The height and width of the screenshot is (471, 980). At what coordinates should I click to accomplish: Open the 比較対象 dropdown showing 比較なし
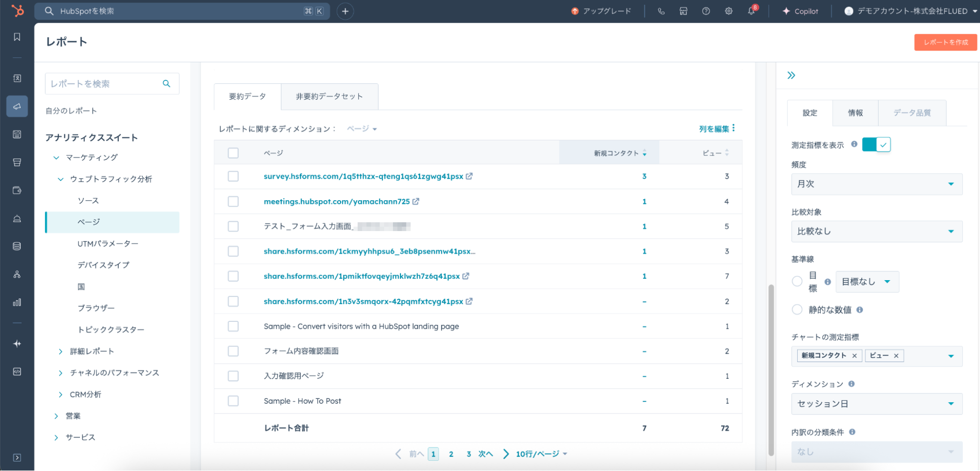pos(877,232)
